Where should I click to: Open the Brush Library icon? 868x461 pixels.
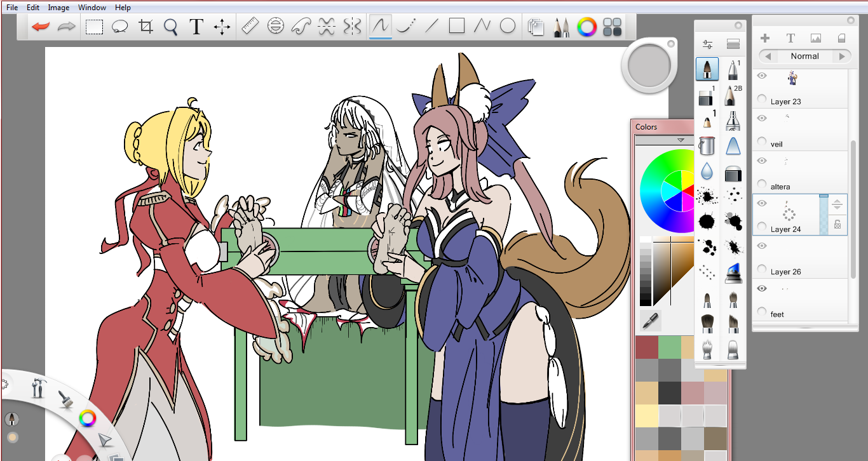click(x=733, y=44)
